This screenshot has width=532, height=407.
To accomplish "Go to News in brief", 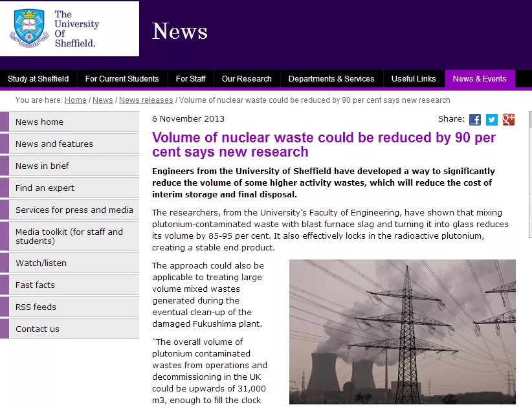I will (69, 166).
